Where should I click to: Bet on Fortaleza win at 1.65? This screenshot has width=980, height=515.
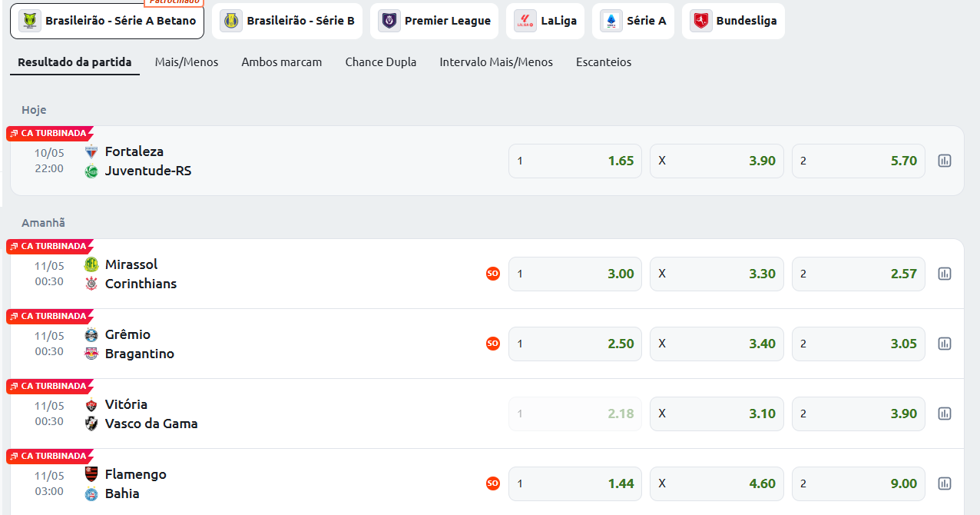[x=575, y=161]
